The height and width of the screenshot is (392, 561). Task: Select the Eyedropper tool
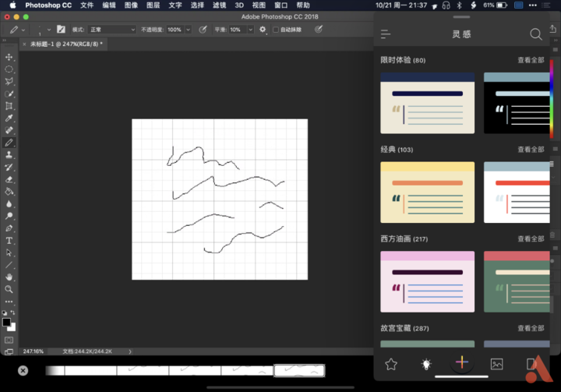point(9,118)
